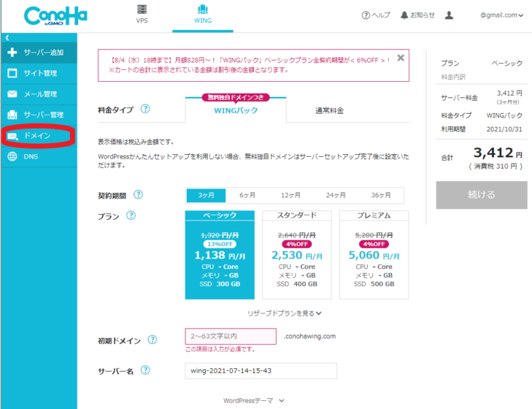This screenshot has height=409, width=532.
Task: Expand リザーブドプランを見る
Action: tap(285, 313)
